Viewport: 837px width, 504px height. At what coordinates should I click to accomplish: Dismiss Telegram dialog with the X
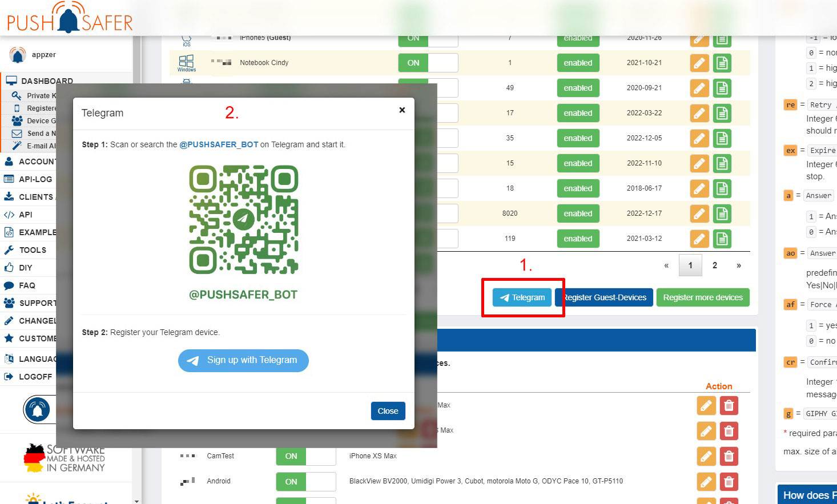coord(402,110)
